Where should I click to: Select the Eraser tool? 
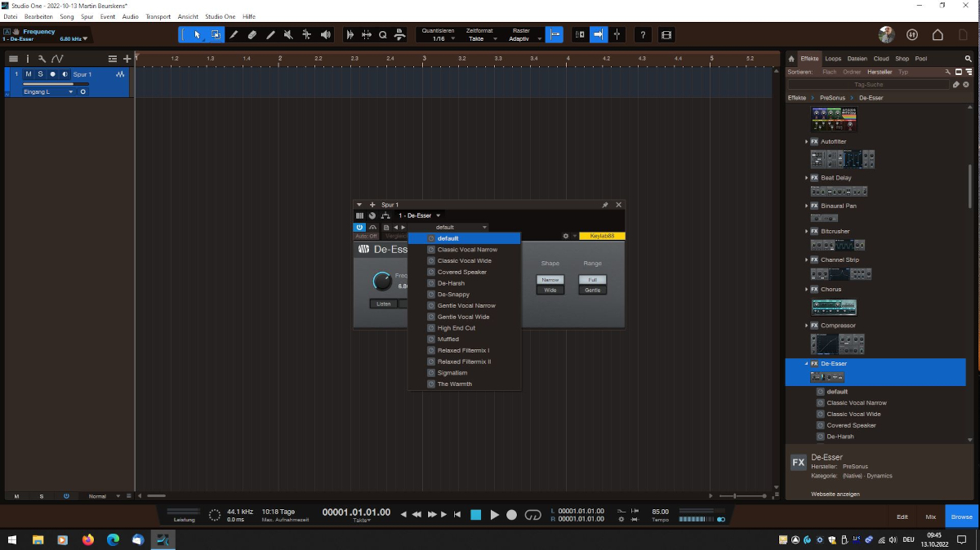[252, 35]
